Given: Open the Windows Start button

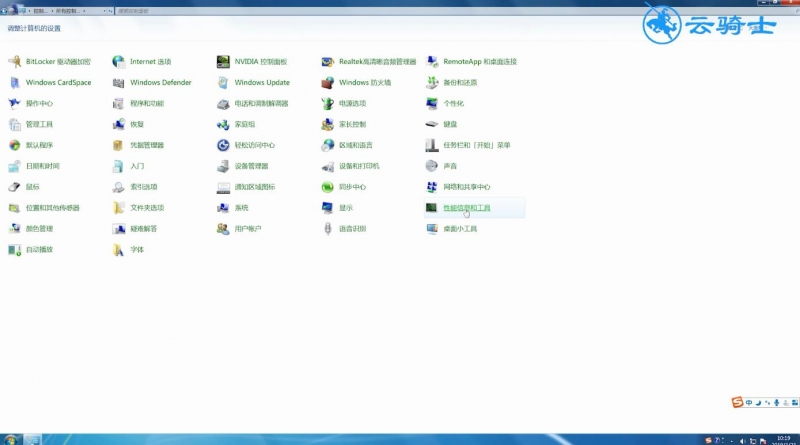Looking at the screenshot, I should (x=11, y=439).
